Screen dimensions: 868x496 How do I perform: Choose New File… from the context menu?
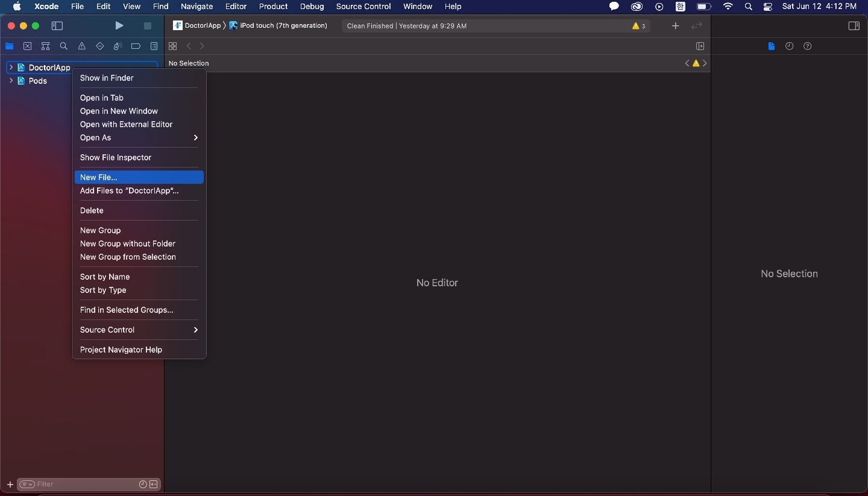(x=139, y=177)
